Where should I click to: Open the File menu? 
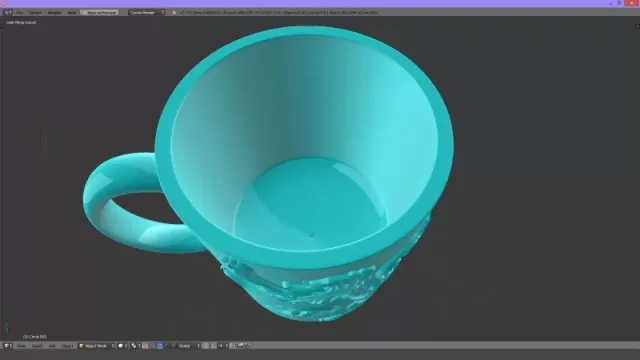[20, 13]
